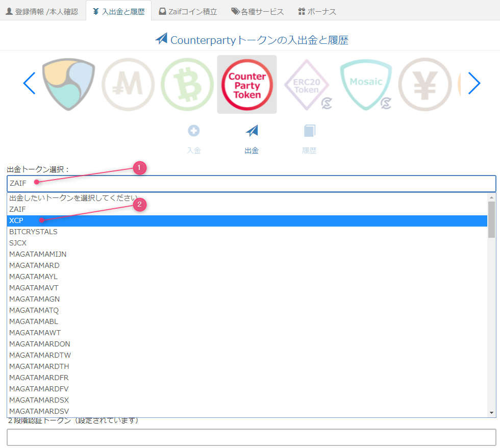
Task: Click the Counter Party Token icon
Action: coord(247,84)
